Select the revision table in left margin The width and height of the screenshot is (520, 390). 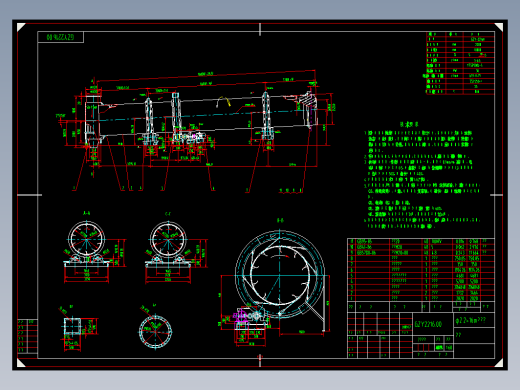27,336
